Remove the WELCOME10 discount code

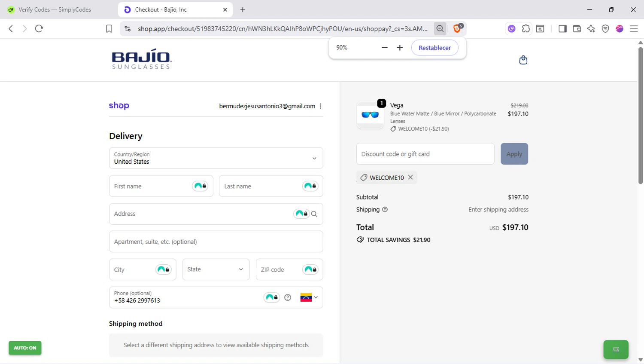(x=410, y=177)
